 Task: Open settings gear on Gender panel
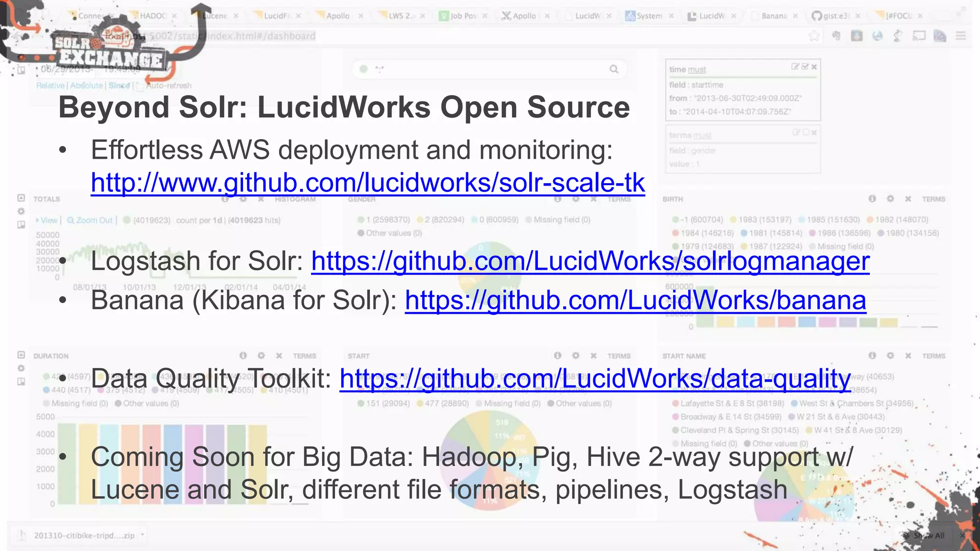pyautogui.click(x=576, y=198)
